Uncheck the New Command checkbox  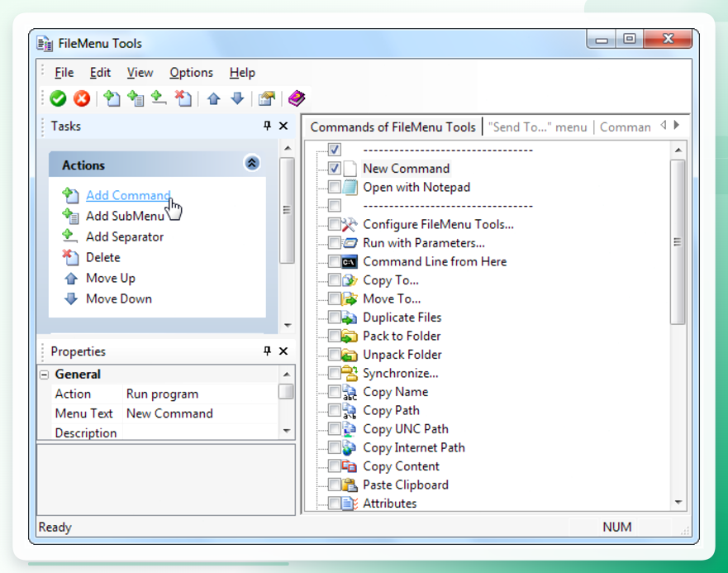pyautogui.click(x=335, y=168)
